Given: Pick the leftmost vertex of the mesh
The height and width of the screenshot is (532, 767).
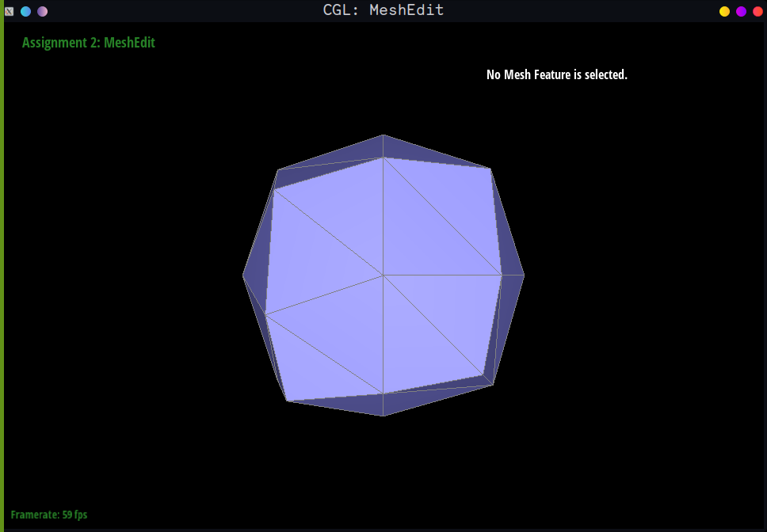Looking at the screenshot, I should [243, 275].
